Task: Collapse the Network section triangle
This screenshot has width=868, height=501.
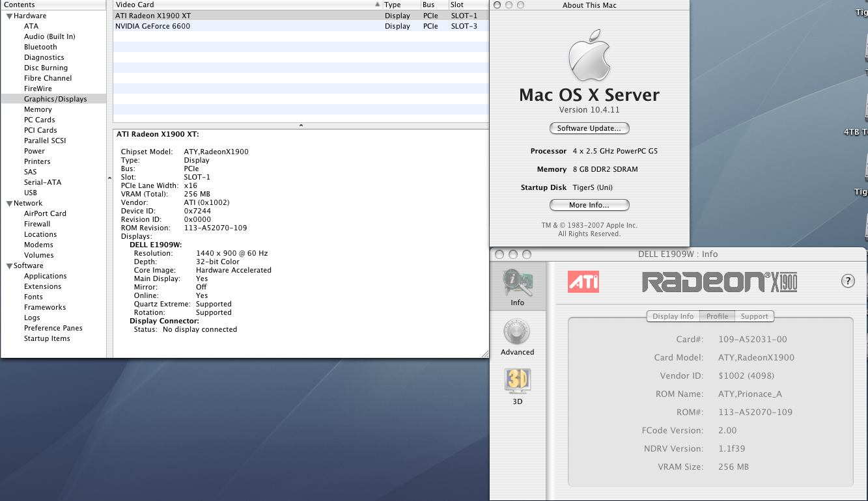Action: click(9, 204)
